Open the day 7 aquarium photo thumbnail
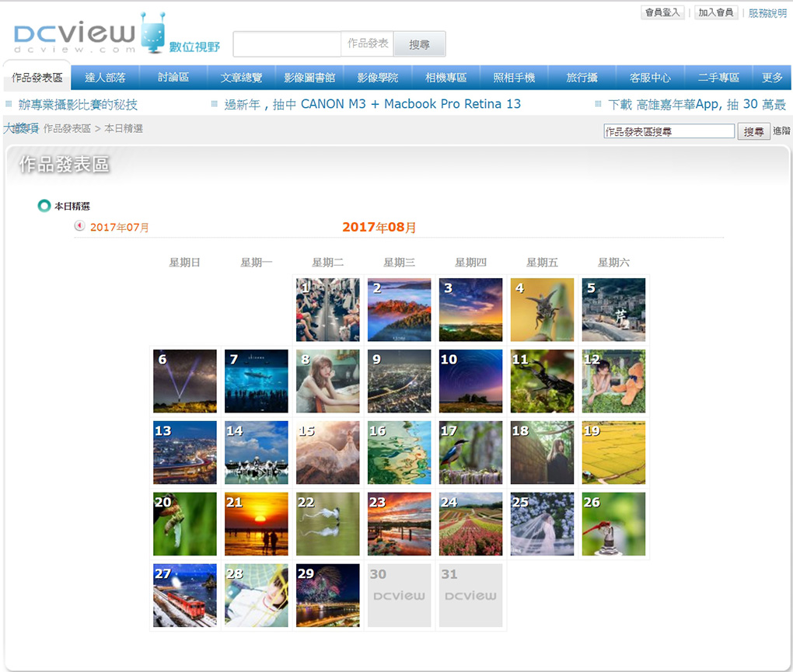Screen dimensions: 793x672 pyautogui.click(x=257, y=381)
